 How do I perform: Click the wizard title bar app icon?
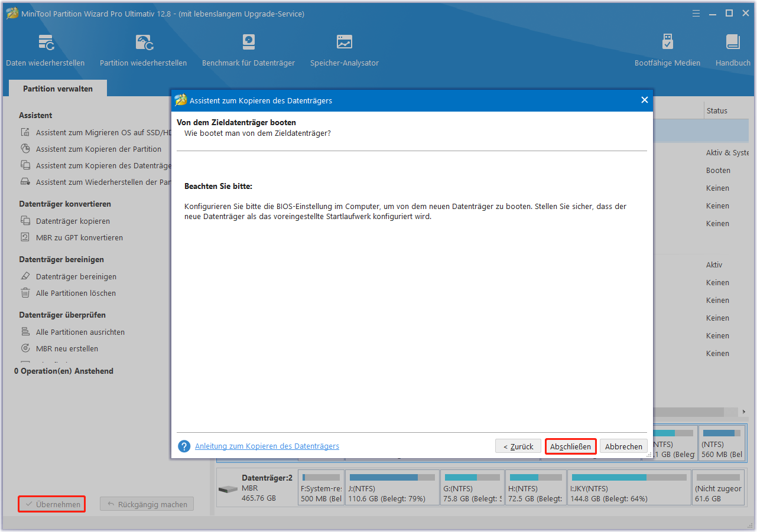181,100
